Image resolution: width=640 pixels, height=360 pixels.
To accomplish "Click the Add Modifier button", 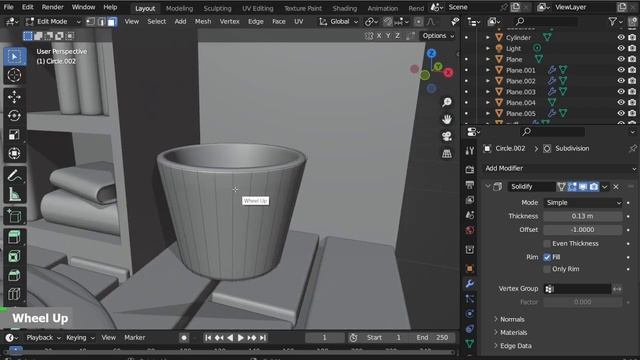I will click(x=559, y=169).
